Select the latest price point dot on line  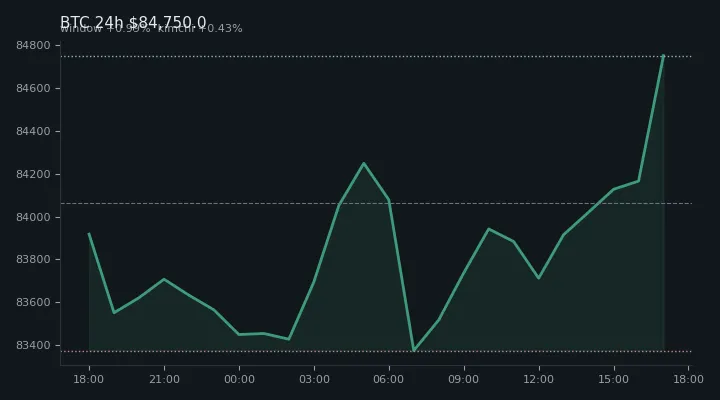[x=664, y=56]
